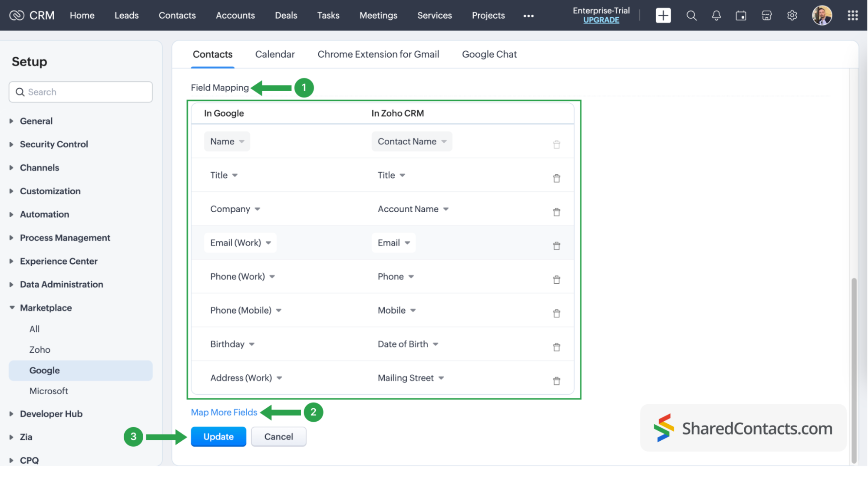Select Microsoft under Marketplace
This screenshot has width=868, height=488.
[x=49, y=391]
